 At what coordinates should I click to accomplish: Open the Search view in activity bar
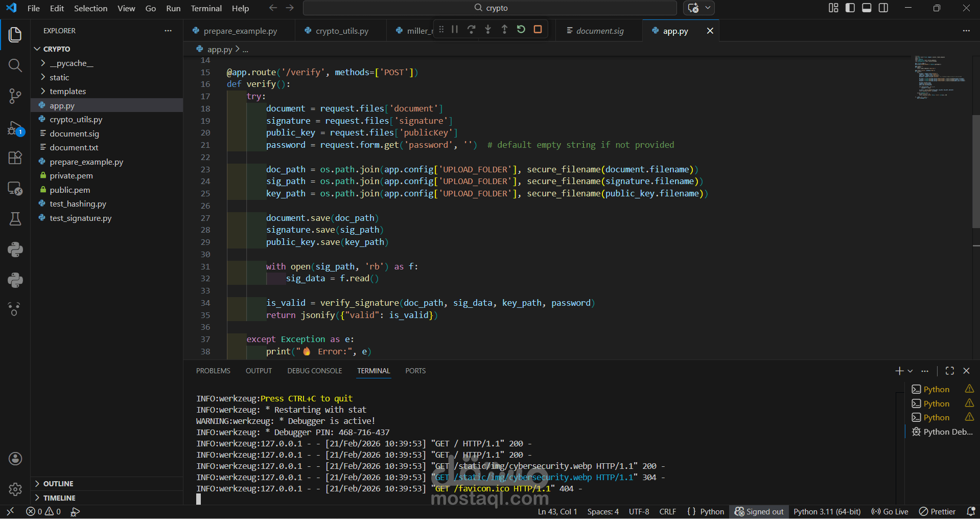pos(15,65)
